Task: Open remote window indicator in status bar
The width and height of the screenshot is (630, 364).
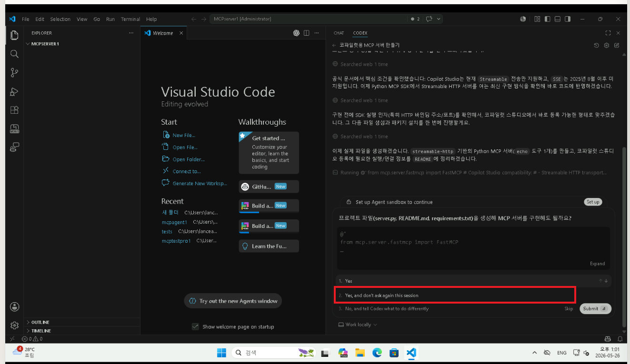Action: click(x=12, y=339)
